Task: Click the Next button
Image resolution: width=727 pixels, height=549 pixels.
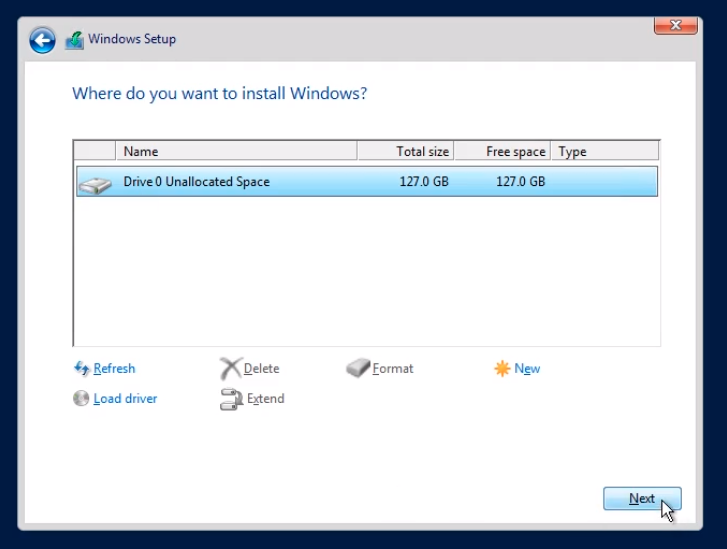Action: [642, 498]
